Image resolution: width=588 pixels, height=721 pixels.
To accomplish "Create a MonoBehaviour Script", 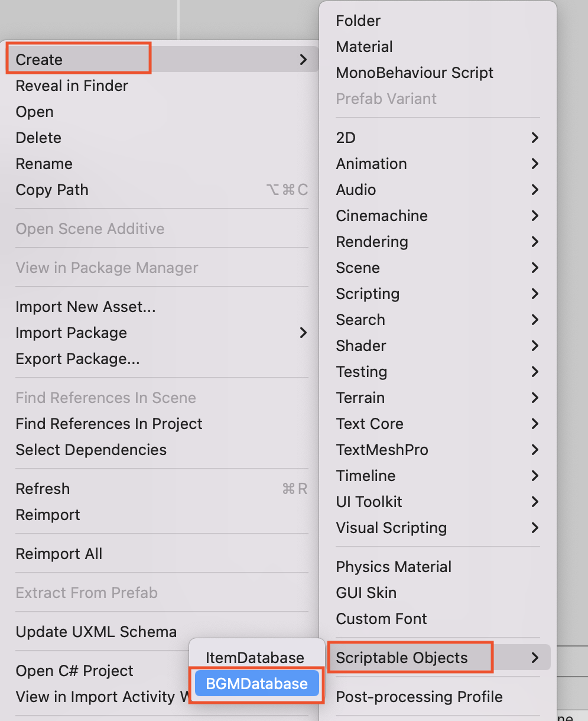I will [x=414, y=73].
